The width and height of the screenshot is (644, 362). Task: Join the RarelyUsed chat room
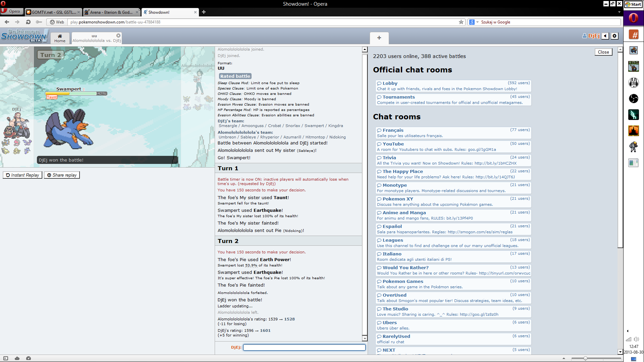[453, 339]
